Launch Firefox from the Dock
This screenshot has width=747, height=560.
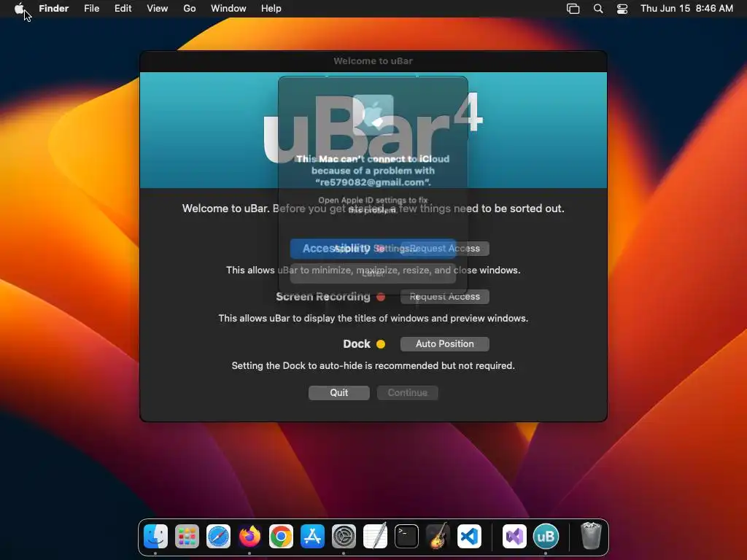click(x=249, y=537)
